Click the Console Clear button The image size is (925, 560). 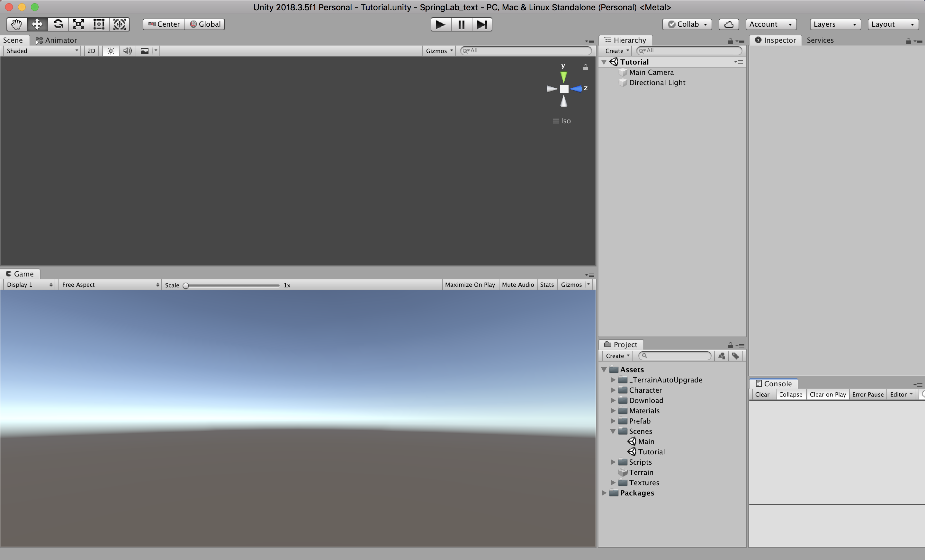tap(762, 395)
